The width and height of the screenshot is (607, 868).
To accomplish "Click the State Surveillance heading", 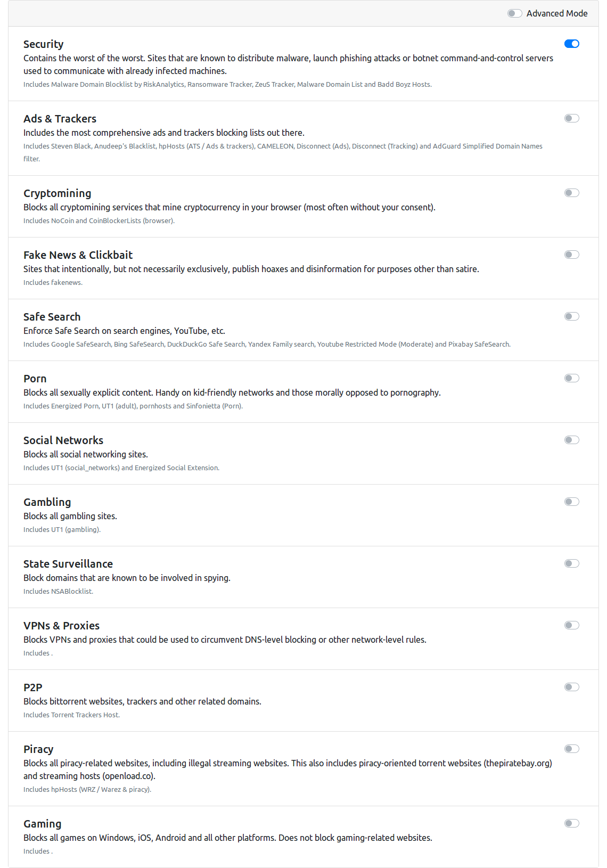I will pos(68,564).
